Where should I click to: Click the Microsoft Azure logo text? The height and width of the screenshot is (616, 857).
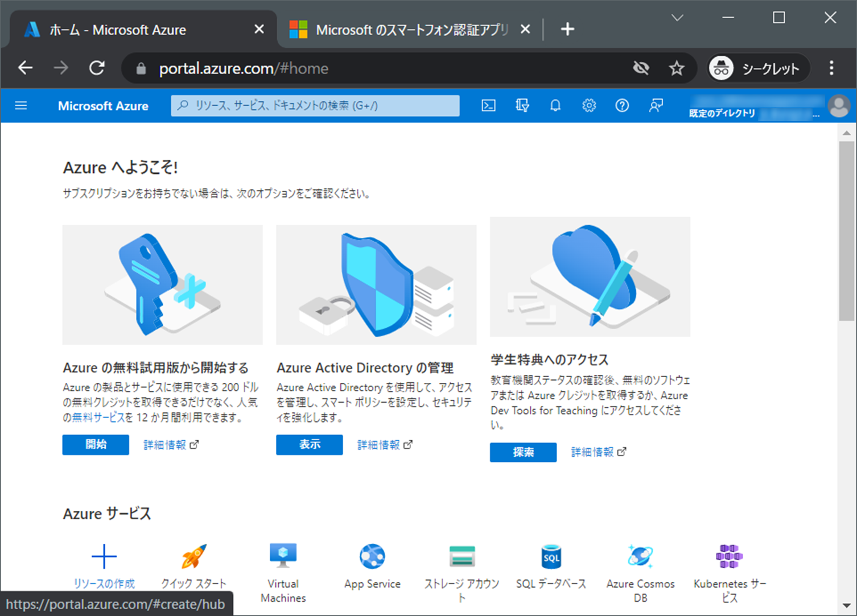pyautogui.click(x=103, y=106)
